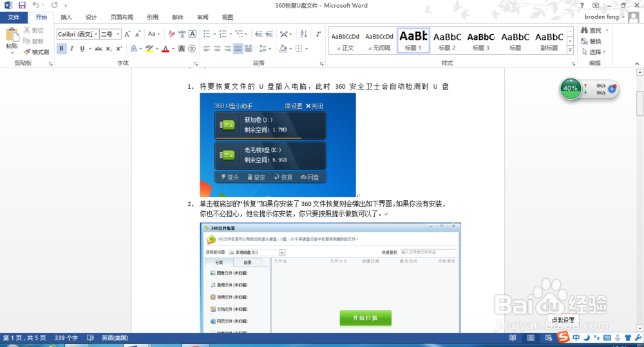Open phonetic guide (wén) icon

click(x=182, y=34)
